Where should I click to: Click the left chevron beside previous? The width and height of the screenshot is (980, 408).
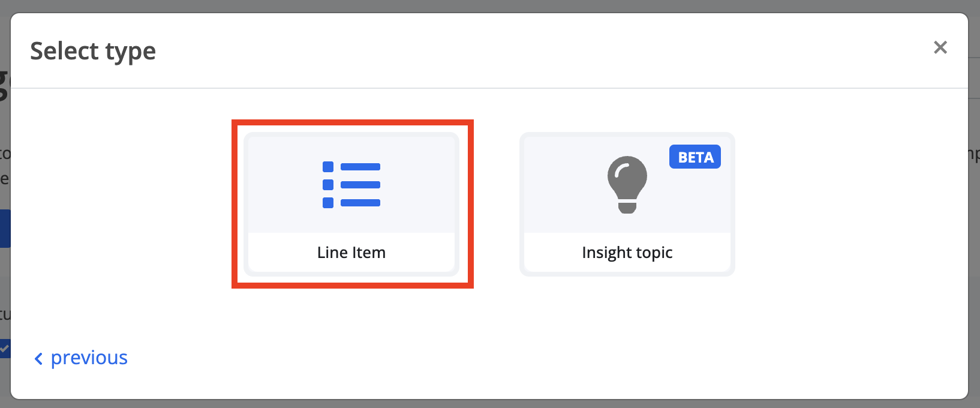pyautogui.click(x=38, y=359)
